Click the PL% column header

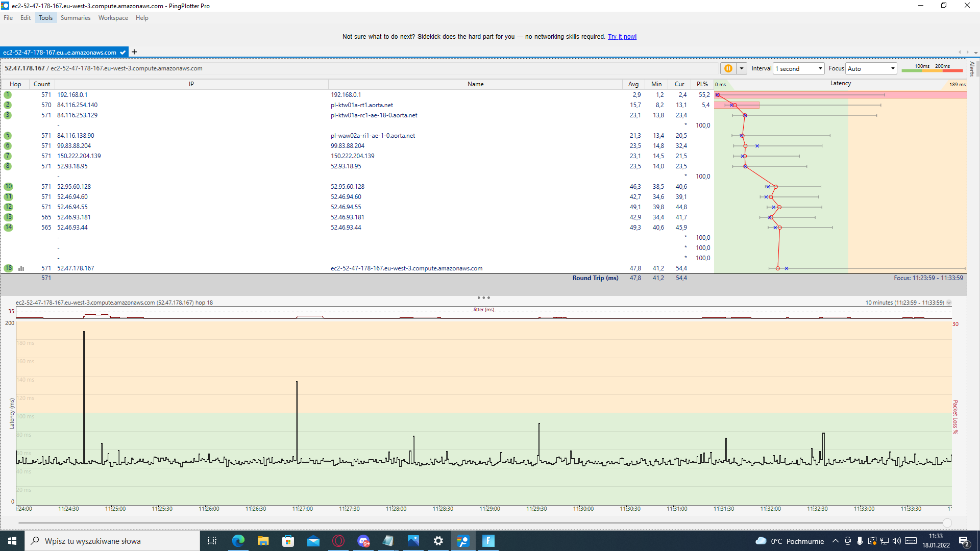702,84
